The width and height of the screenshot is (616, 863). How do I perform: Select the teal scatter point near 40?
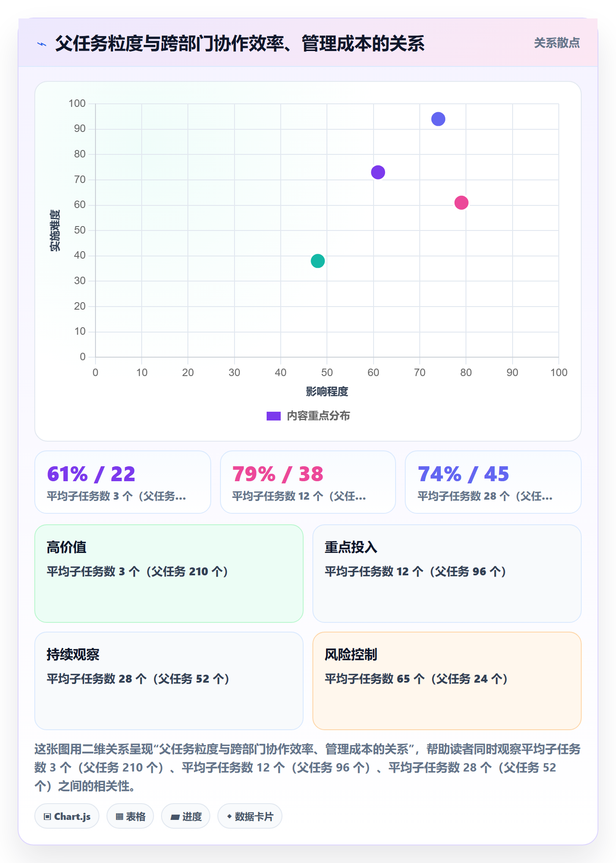318,261
